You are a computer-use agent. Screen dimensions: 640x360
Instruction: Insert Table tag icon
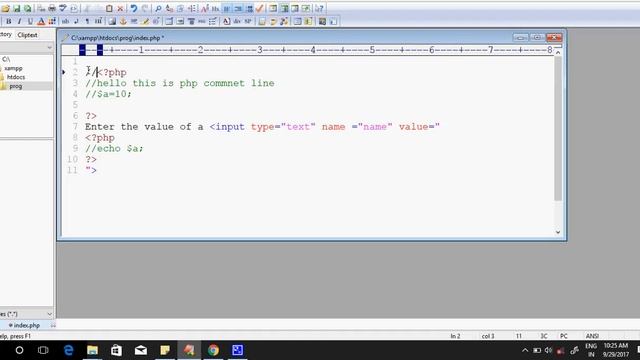(x=169, y=21)
